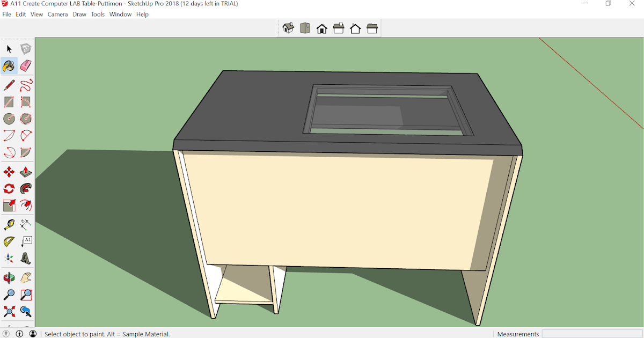This screenshot has width=644, height=338.
Task: Switch to the Orbit tool
Action: click(9, 277)
